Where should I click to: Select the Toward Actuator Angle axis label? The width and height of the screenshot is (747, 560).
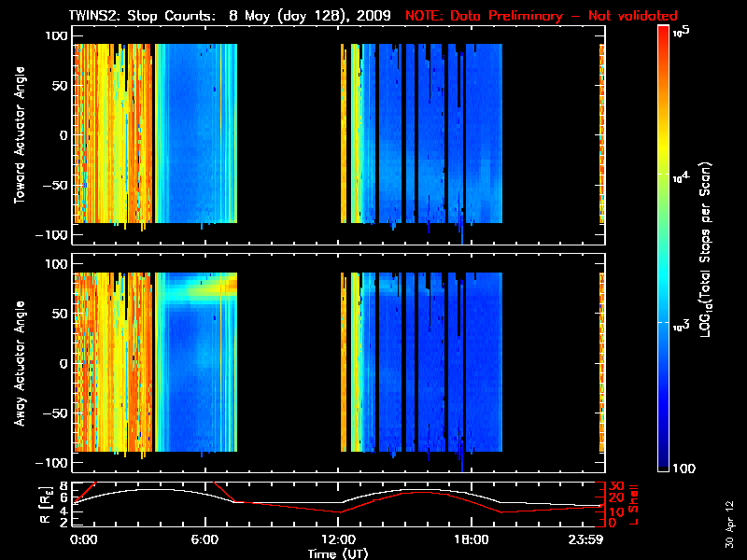pos(19,135)
